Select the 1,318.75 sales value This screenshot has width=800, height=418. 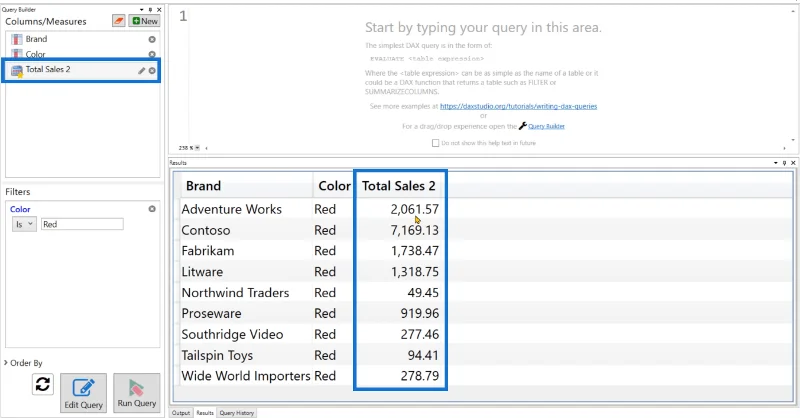click(415, 272)
